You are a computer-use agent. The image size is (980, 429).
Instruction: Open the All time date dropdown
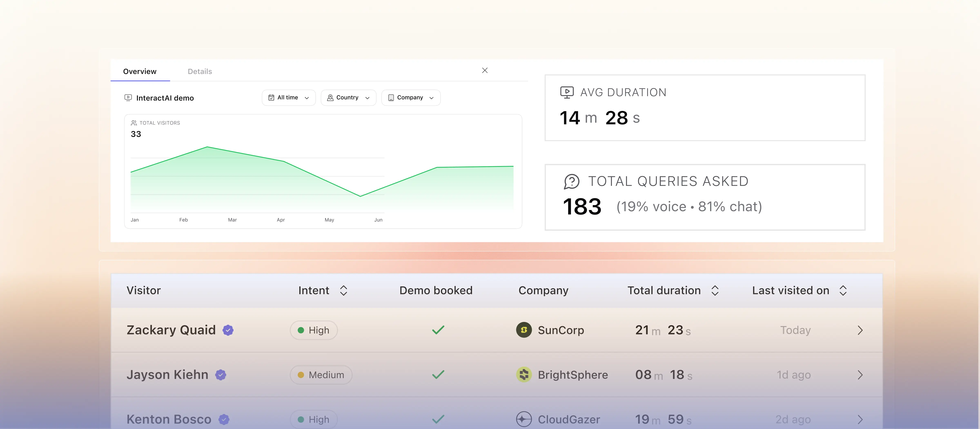tap(288, 98)
